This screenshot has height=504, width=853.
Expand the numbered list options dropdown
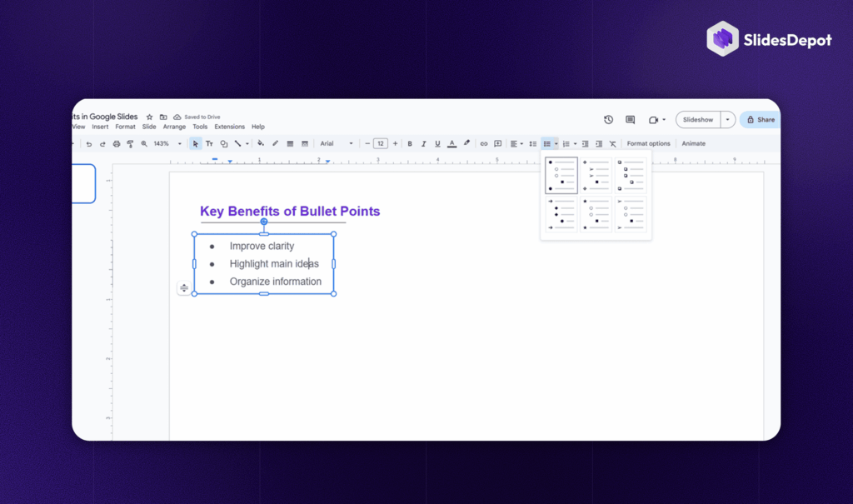pyautogui.click(x=575, y=143)
